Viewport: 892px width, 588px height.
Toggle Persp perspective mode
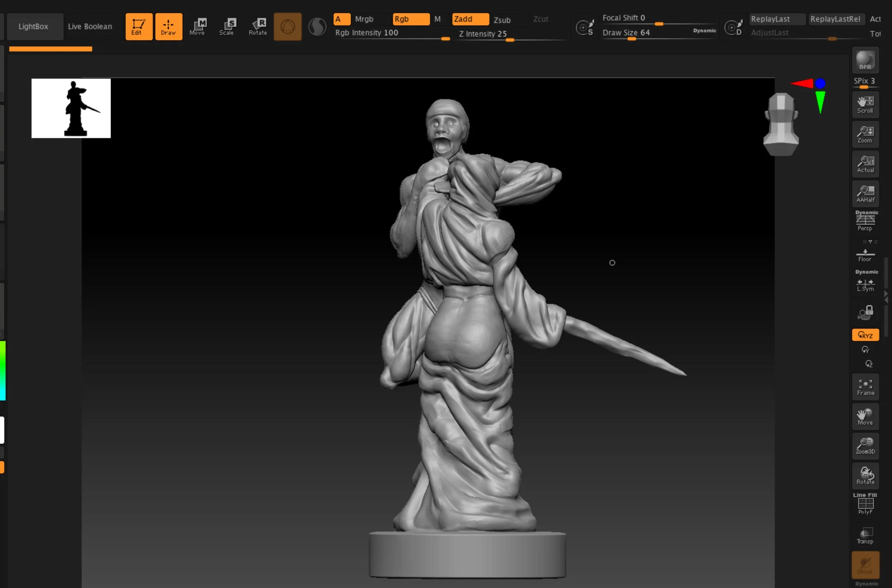tap(865, 221)
